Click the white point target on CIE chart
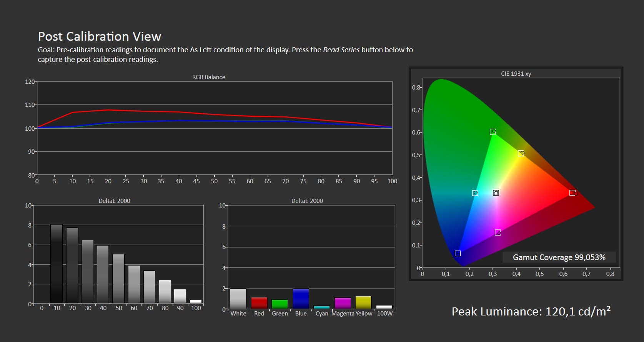Image resolution: width=644 pixels, height=342 pixels. [x=496, y=193]
